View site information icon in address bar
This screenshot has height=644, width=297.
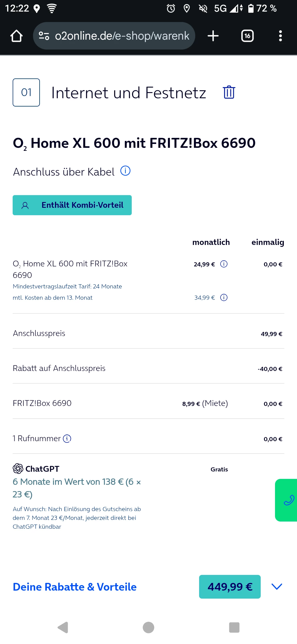(x=44, y=36)
